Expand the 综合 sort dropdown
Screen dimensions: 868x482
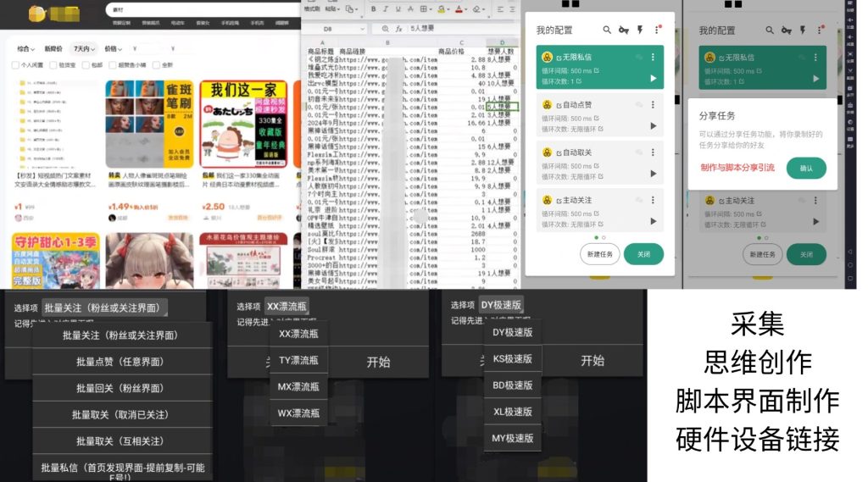point(25,48)
